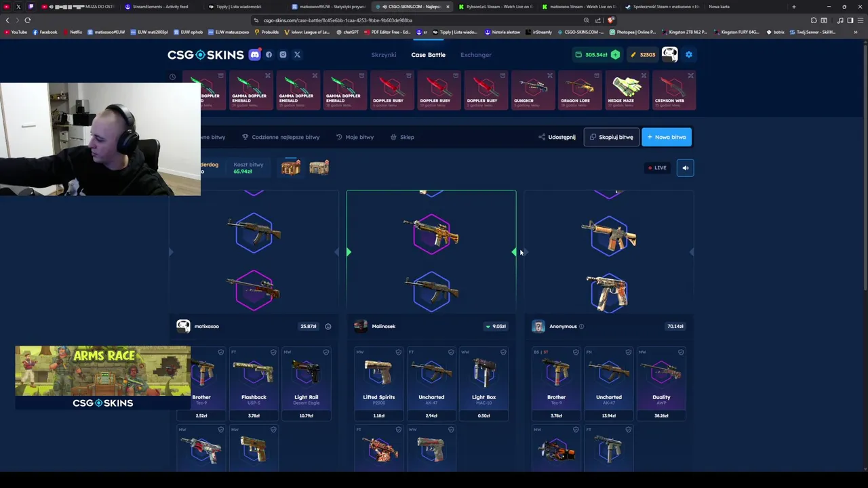Open the YouTube bookmark
868x488 pixels.
pyautogui.click(x=15, y=32)
